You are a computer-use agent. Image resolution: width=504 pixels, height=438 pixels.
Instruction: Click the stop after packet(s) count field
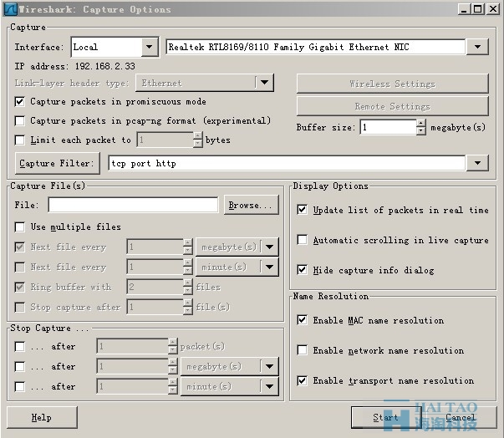[x=132, y=346]
